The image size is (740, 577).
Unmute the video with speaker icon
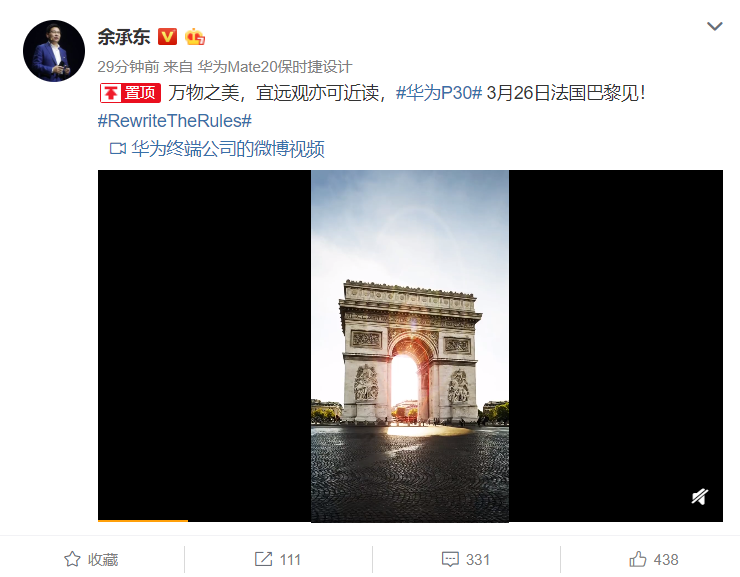700,496
